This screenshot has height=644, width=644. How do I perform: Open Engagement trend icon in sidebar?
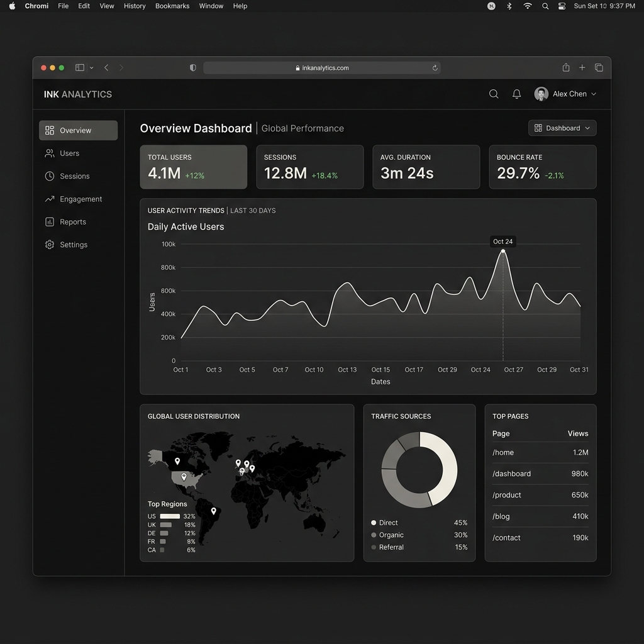click(x=50, y=199)
